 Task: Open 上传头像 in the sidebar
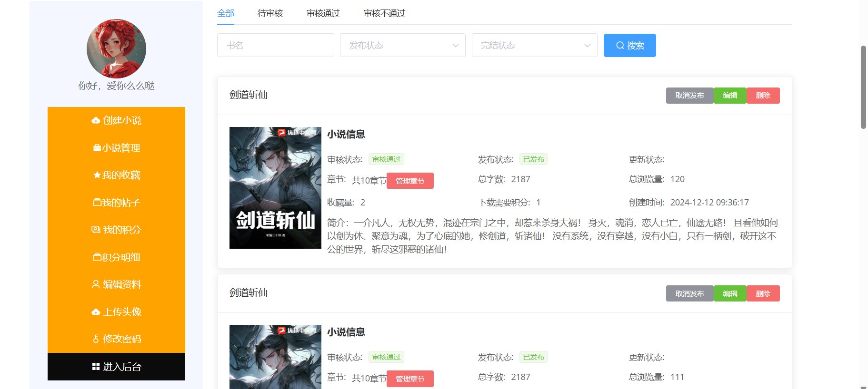[x=116, y=312]
